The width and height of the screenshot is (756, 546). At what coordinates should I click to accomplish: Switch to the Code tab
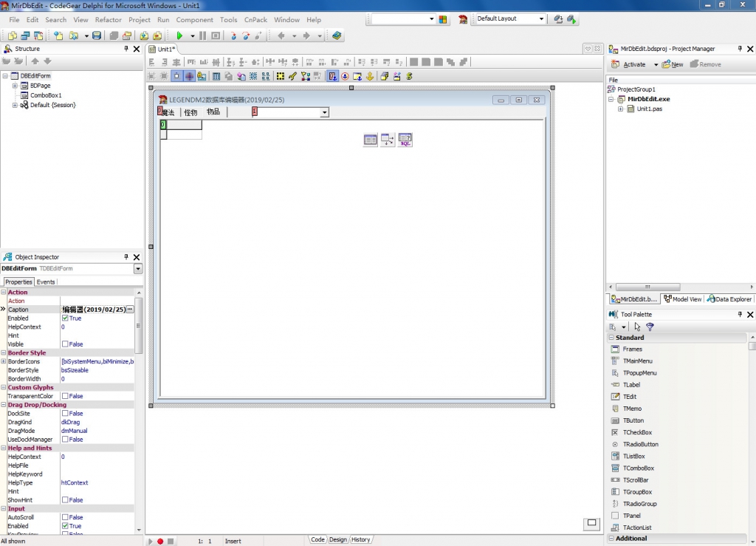tap(317, 540)
